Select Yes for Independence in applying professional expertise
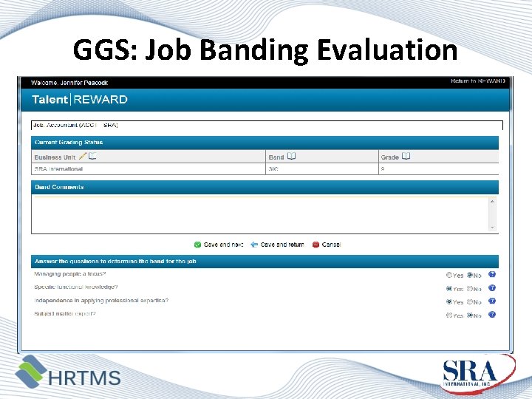Screen dimensions: 532x399 click(x=449, y=302)
